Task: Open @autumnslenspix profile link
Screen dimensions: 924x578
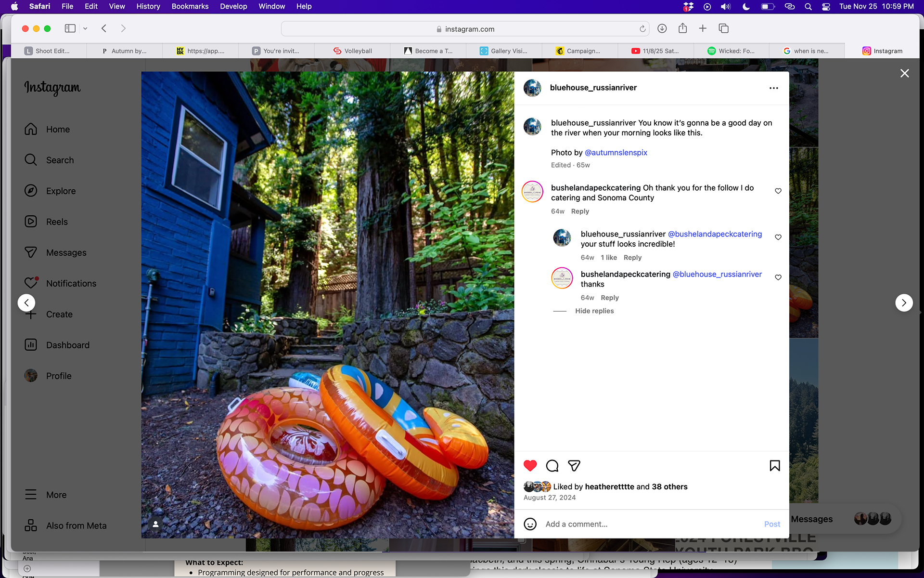Action: pos(616,153)
